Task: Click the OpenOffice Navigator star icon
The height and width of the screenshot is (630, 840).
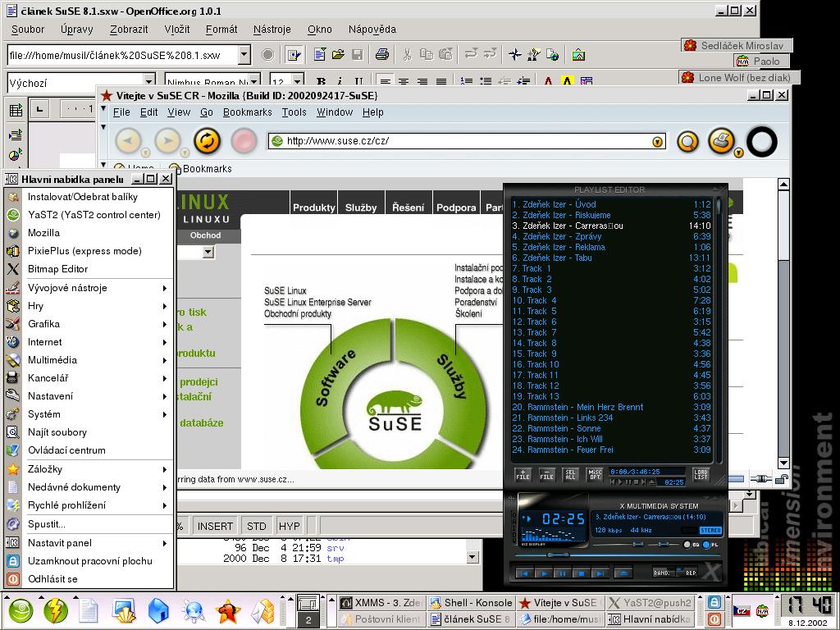Action: 515,55
